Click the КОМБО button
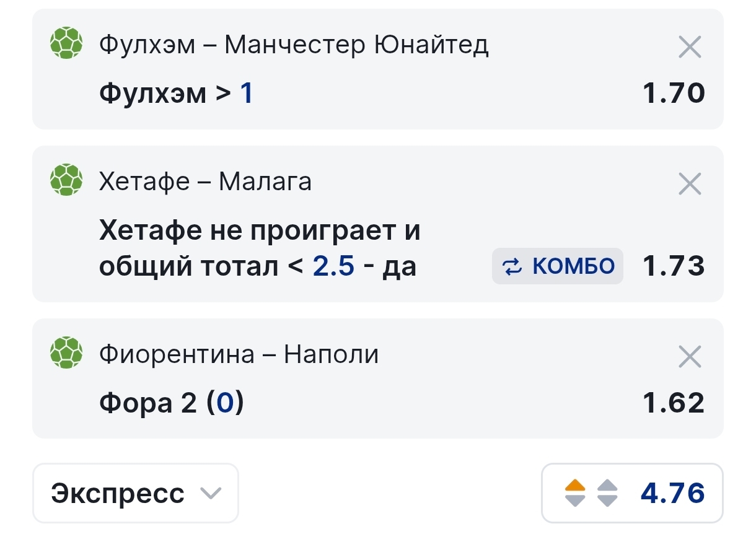Viewport: 756px width, 534px height. [x=558, y=266]
